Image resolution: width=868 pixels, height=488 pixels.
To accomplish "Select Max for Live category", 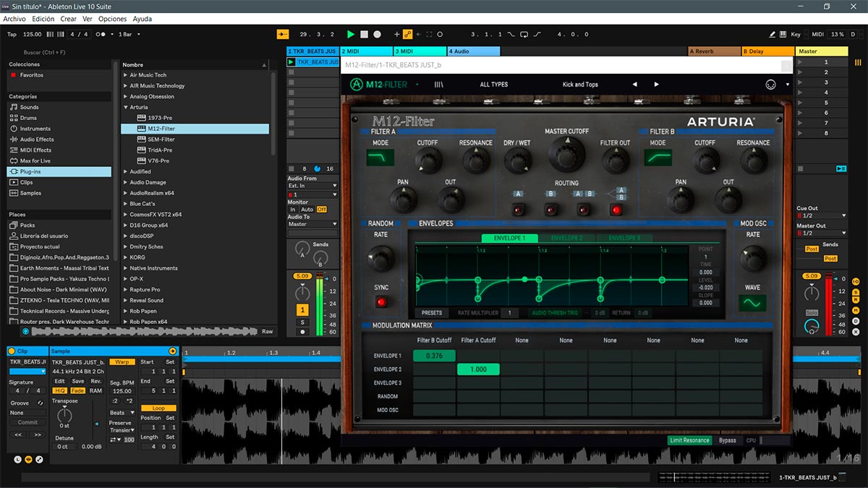I will (x=35, y=160).
